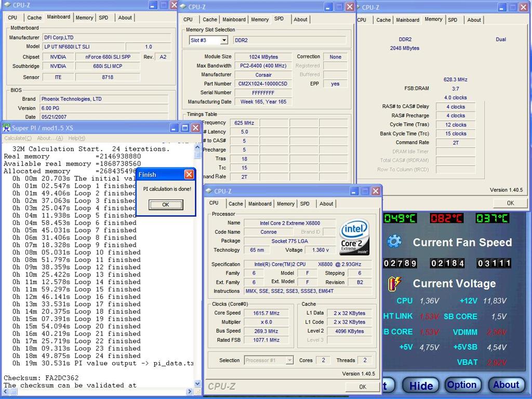Screen dimensions: 532x399
Task: Minimize the CPU-Z window showing the CPU tab
Action: 354,191
